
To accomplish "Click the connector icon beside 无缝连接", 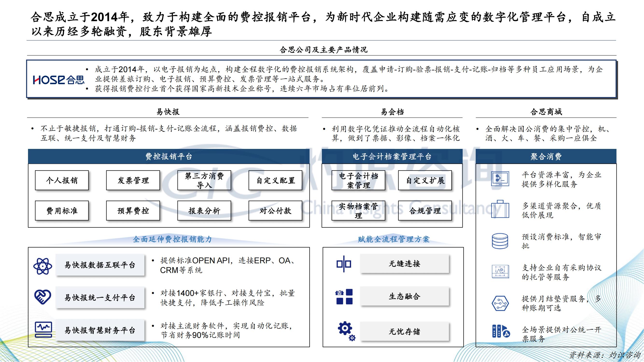I will point(344,264).
